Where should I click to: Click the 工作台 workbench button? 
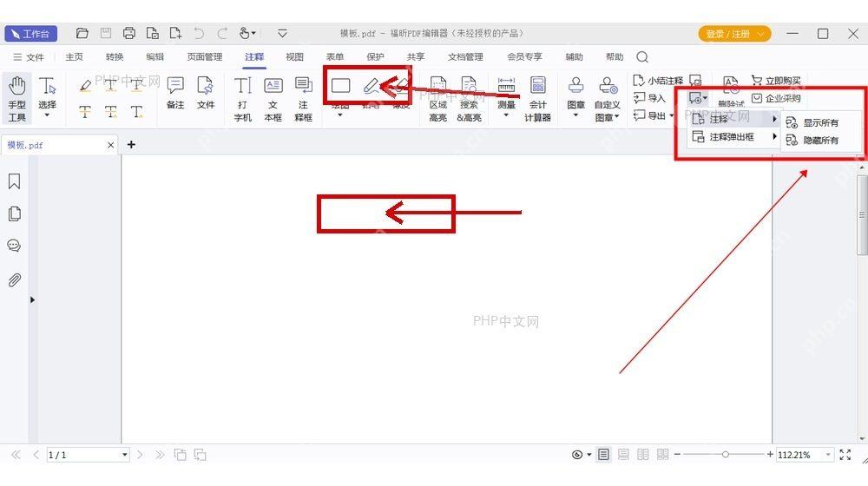tap(31, 34)
